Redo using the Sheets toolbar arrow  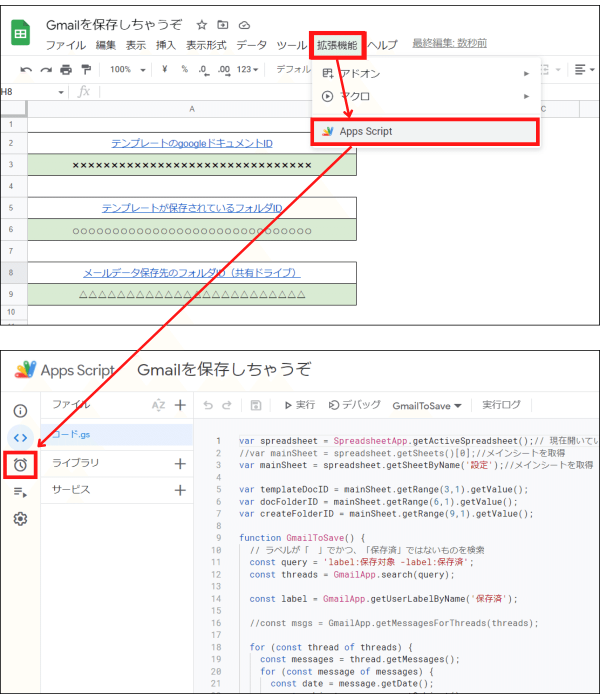(x=46, y=69)
